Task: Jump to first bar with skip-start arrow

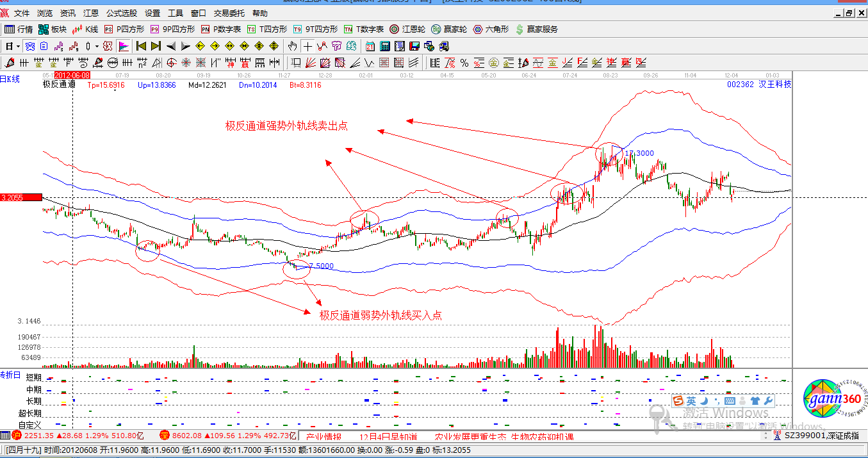Action: [x=141, y=46]
